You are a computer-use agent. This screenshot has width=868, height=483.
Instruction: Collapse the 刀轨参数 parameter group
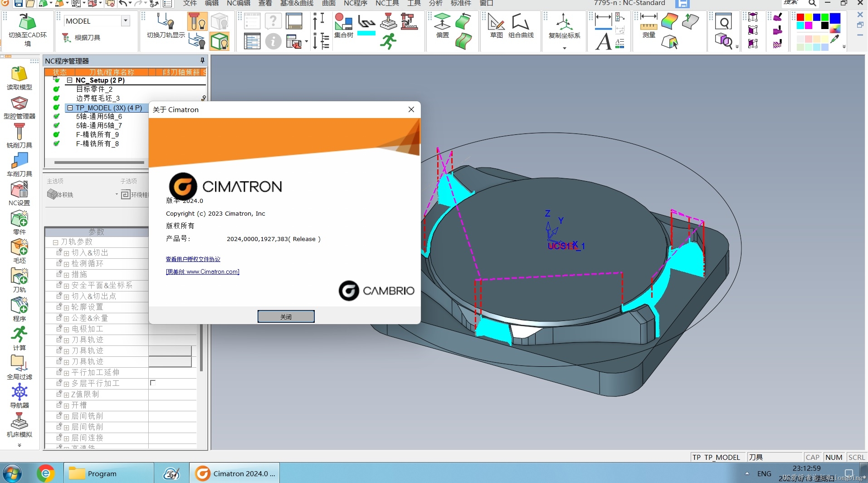(x=55, y=242)
